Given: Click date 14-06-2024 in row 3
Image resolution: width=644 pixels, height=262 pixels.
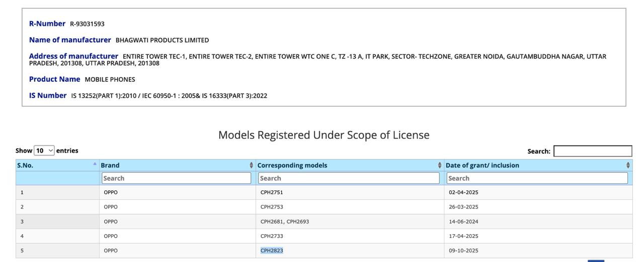Looking at the screenshot, I should point(463,222).
